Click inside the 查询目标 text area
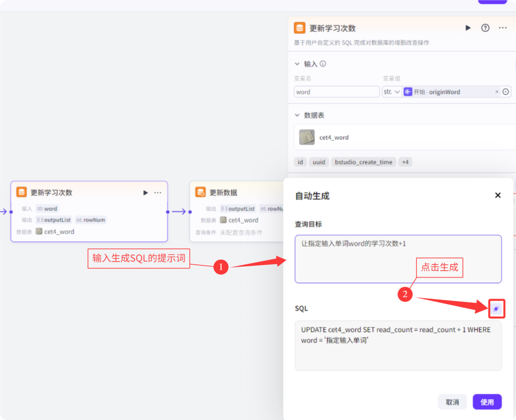 point(398,259)
